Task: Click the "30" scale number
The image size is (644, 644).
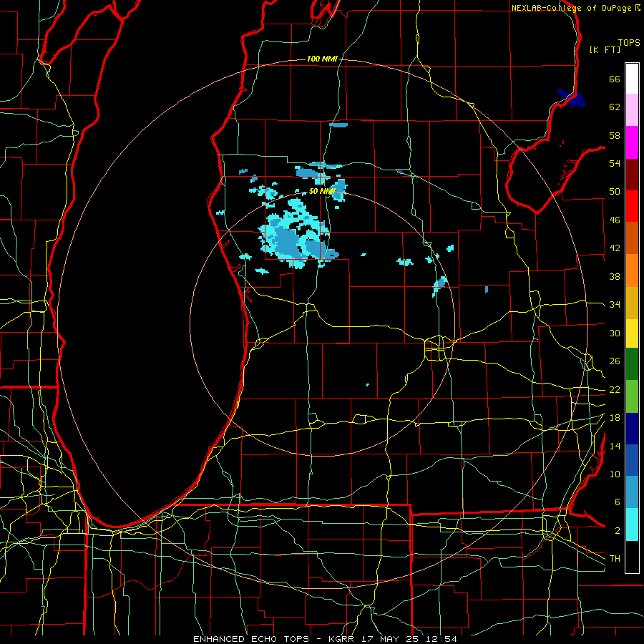Action: pos(615,333)
